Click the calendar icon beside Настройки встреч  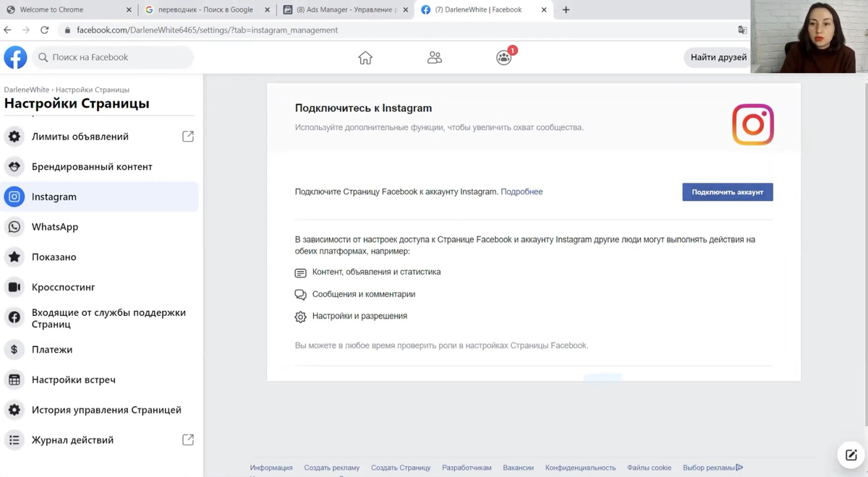pyautogui.click(x=14, y=379)
